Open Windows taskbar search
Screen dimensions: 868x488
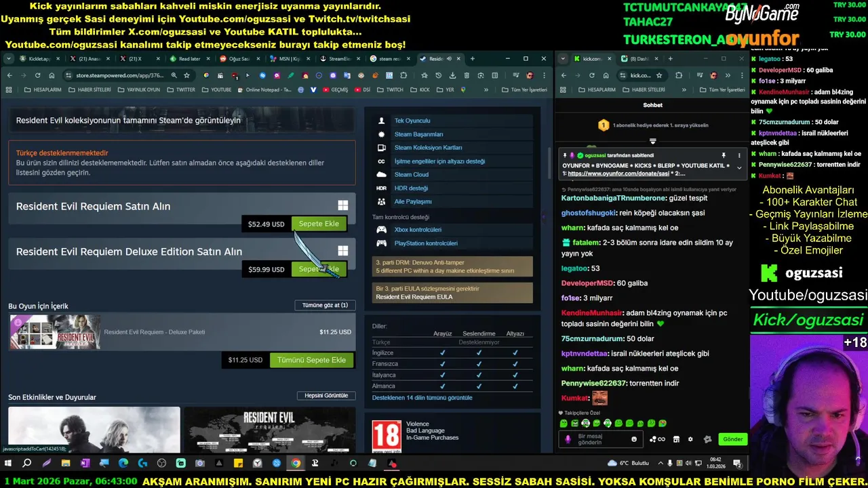coord(27,464)
